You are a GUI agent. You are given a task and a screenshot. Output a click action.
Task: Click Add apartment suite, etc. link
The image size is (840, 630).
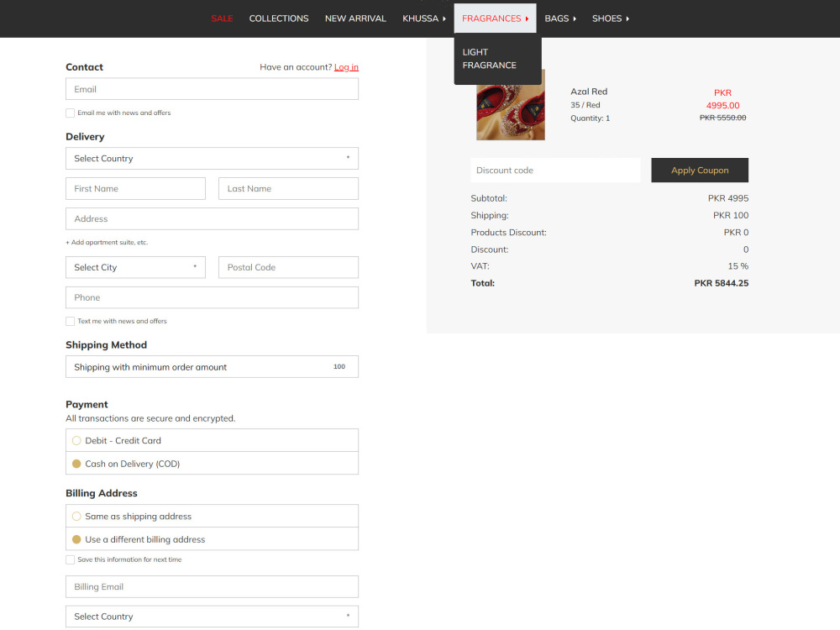pos(107,242)
